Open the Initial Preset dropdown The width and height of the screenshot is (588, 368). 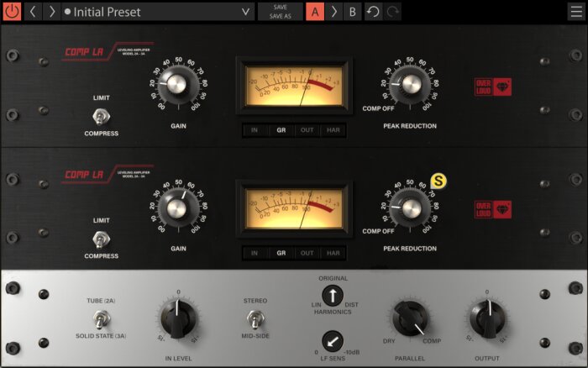pyautogui.click(x=158, y=12)
